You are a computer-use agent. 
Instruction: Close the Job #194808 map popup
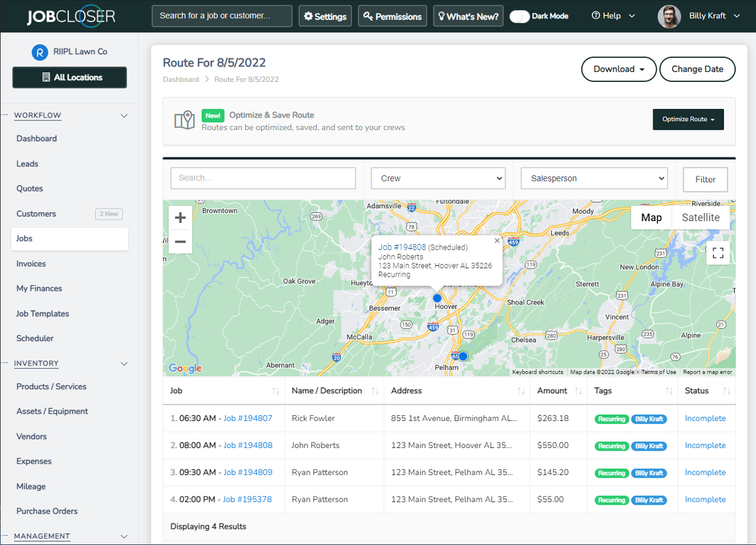coord(496,240)
